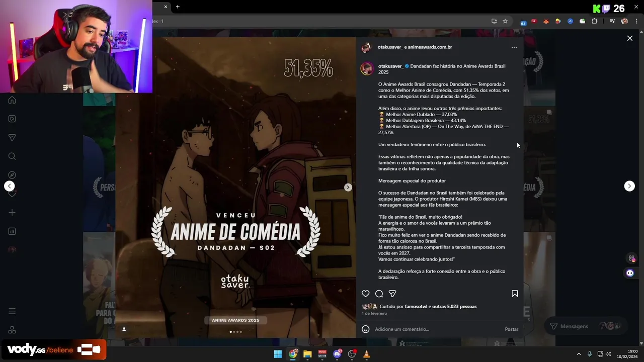Open Explore compass icon in sidebar
Screen dimensions: 644x362
click(12, 175)
